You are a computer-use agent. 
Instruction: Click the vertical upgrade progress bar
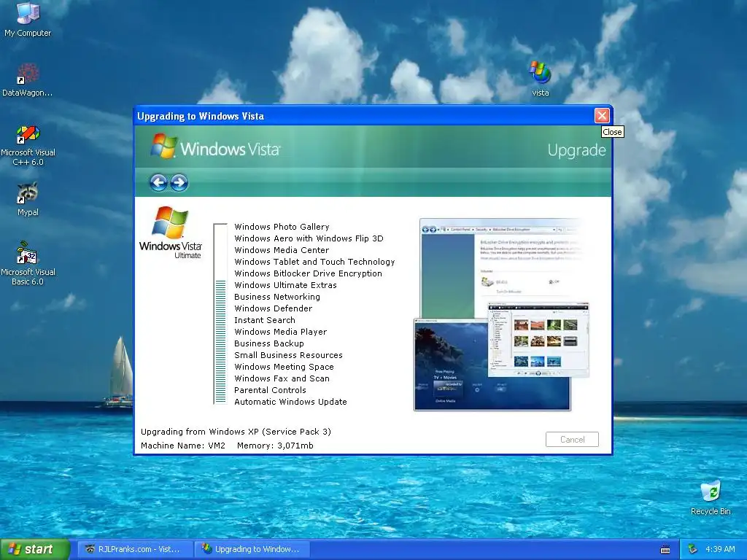pyautogui.click(x=220, y=314)
